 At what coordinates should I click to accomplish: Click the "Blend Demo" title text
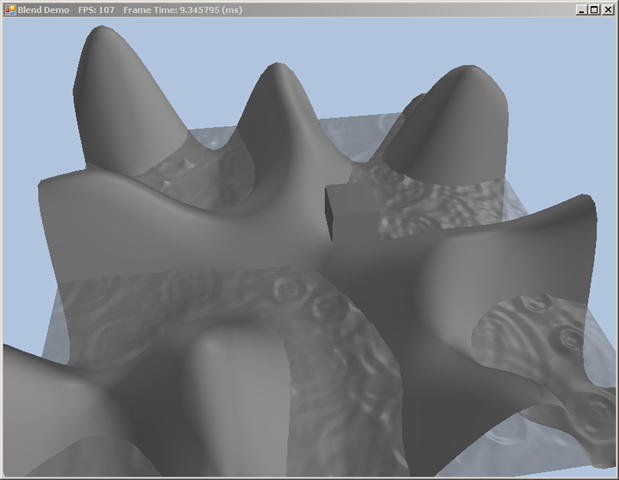[x=43, y=10]
